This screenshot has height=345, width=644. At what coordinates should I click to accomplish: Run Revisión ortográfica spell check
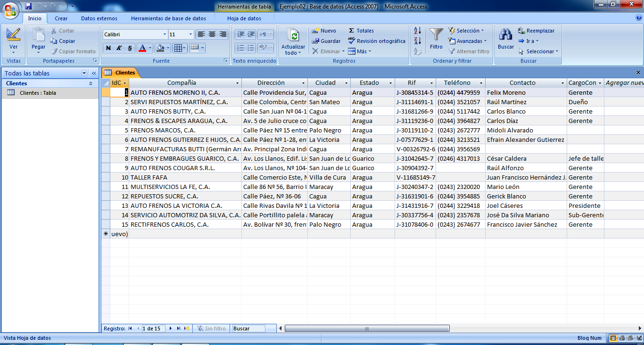tap(377, 41)
